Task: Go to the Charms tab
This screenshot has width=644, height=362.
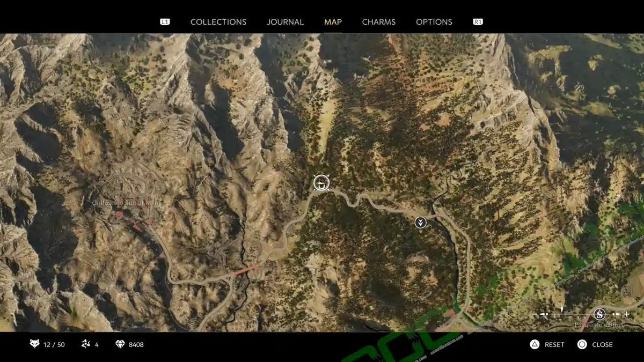Action: tap(379, 22)
